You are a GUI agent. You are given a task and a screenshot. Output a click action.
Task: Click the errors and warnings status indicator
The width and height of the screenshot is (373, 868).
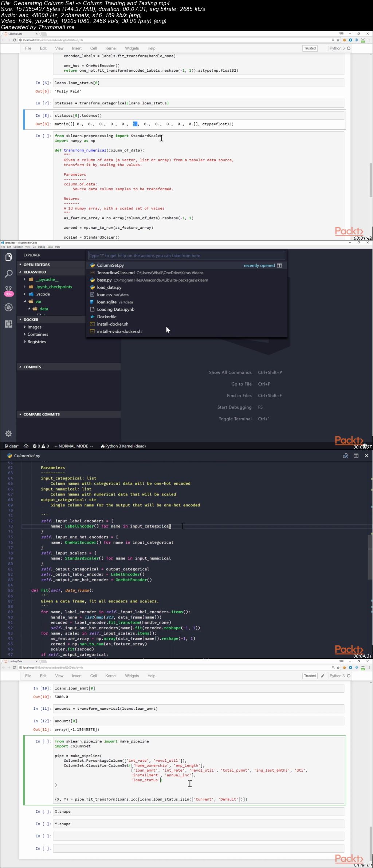coord(41,446)
